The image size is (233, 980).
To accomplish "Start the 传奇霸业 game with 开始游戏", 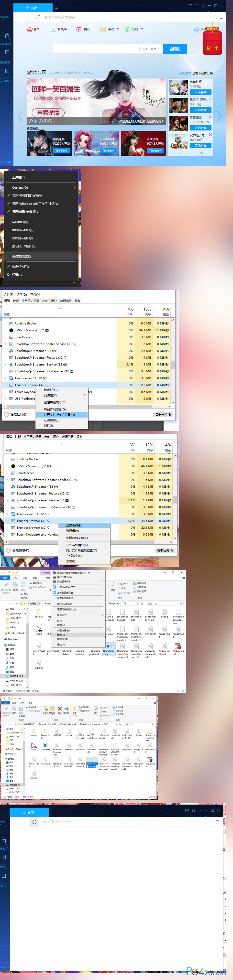I will click(201, 128).
